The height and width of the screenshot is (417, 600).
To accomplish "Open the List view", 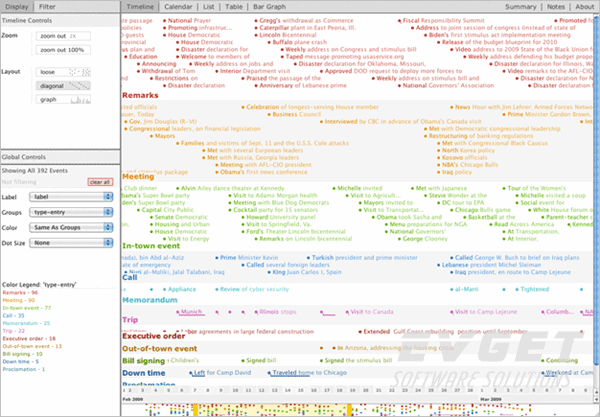I will (209, 7).
